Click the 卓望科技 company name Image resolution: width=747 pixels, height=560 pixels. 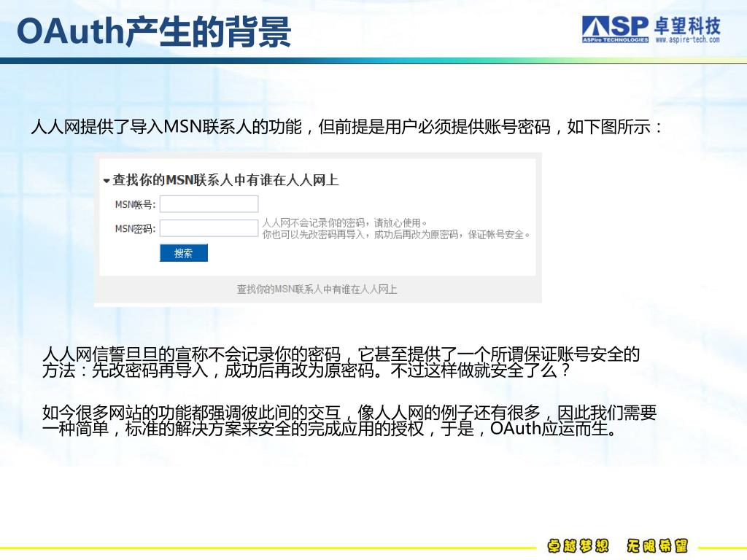coord(687,26)
